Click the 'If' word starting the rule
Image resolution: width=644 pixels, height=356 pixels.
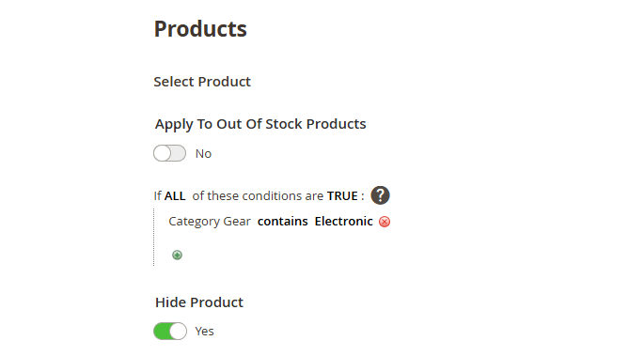pyautogui.click(x=158, y=196)
